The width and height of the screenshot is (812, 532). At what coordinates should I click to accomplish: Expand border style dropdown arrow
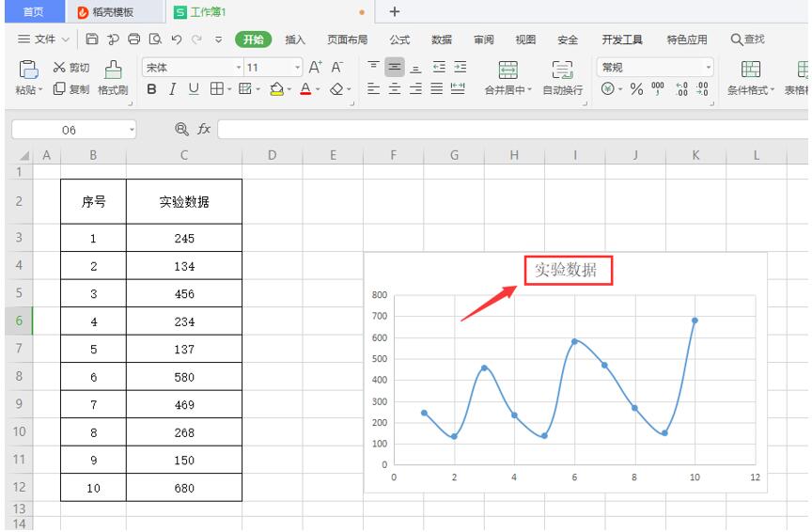point(229,89)
